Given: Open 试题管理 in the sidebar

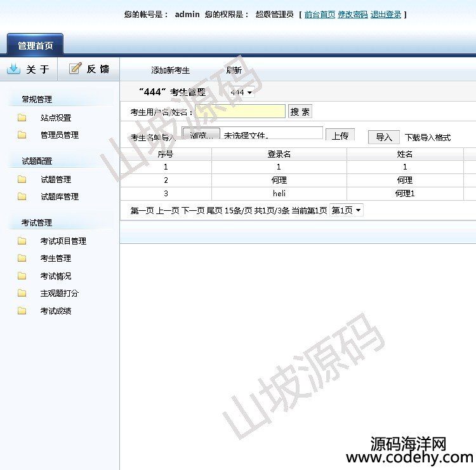Looking at the screenshot, I should tap(56, 180).
